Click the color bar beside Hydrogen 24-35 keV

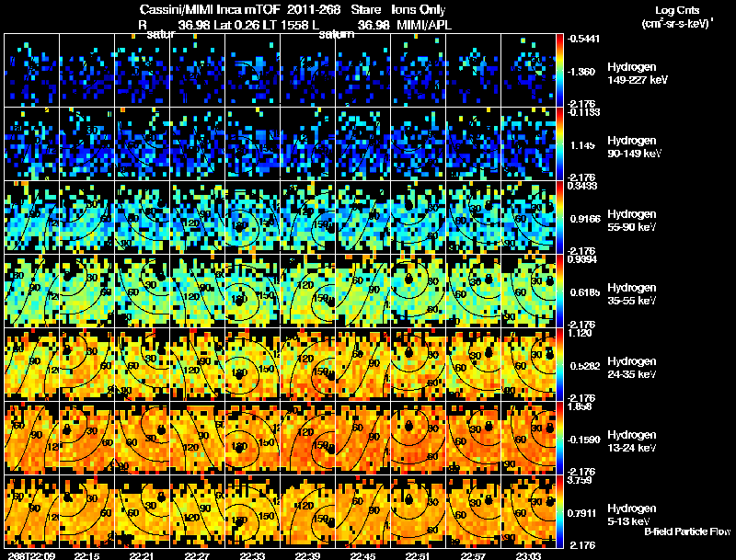pyautogui.click(x=559, y=365)
